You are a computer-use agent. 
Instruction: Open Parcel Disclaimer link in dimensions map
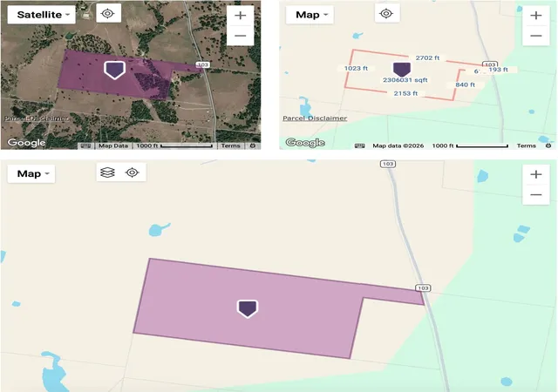tap(315, 118)
